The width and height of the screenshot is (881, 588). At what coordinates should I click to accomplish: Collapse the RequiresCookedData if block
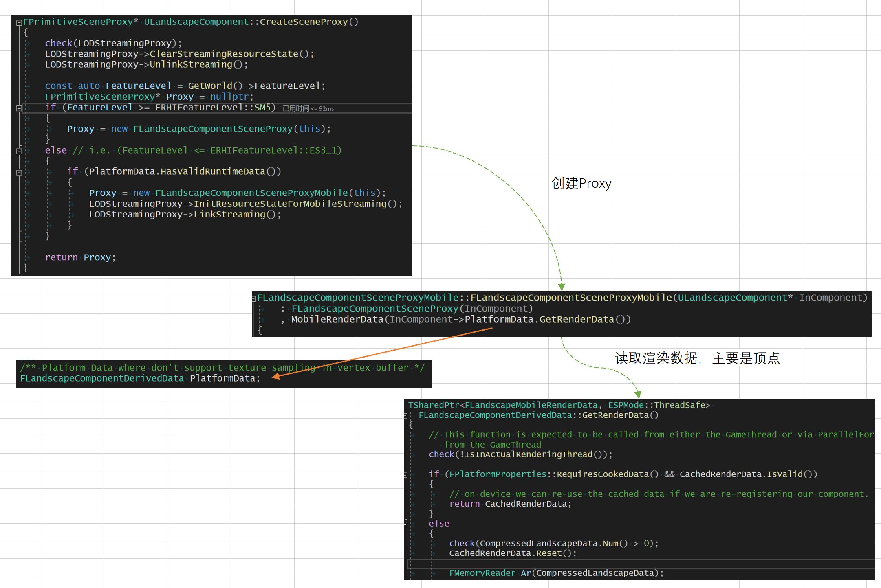[x=405, y=475]
